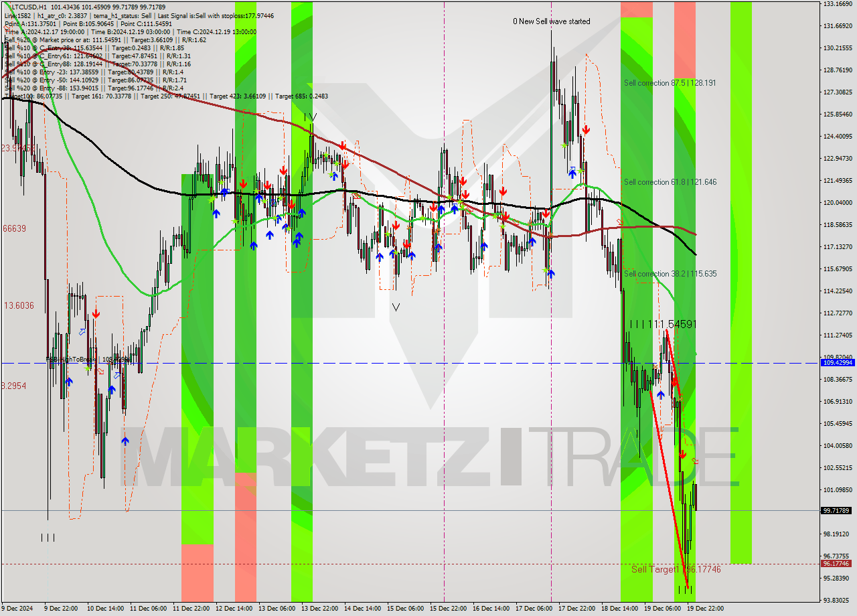
Task: Click the 98.19120 price axis value
Action: [838, 534]
